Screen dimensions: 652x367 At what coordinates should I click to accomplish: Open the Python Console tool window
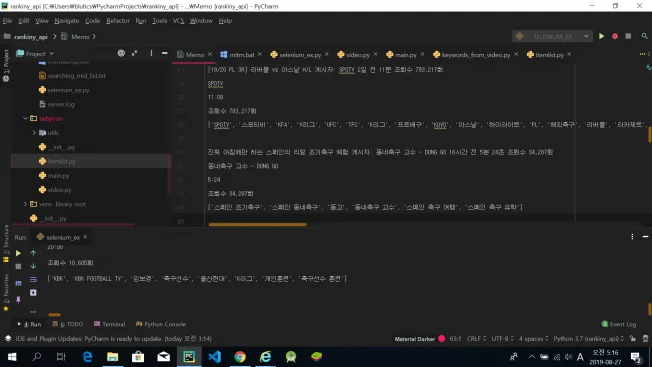coord(161,324)
